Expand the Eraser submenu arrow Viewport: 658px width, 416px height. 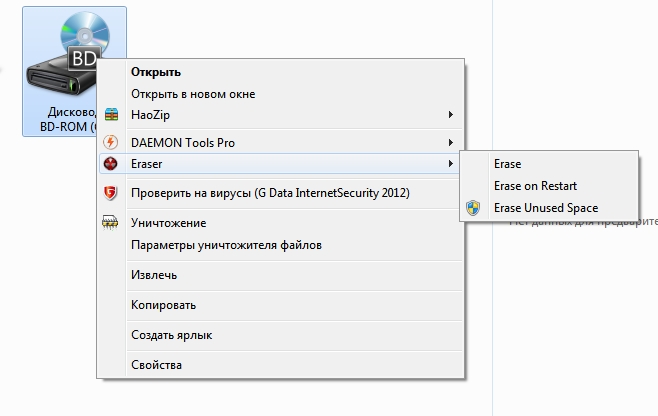click(451, 163)
